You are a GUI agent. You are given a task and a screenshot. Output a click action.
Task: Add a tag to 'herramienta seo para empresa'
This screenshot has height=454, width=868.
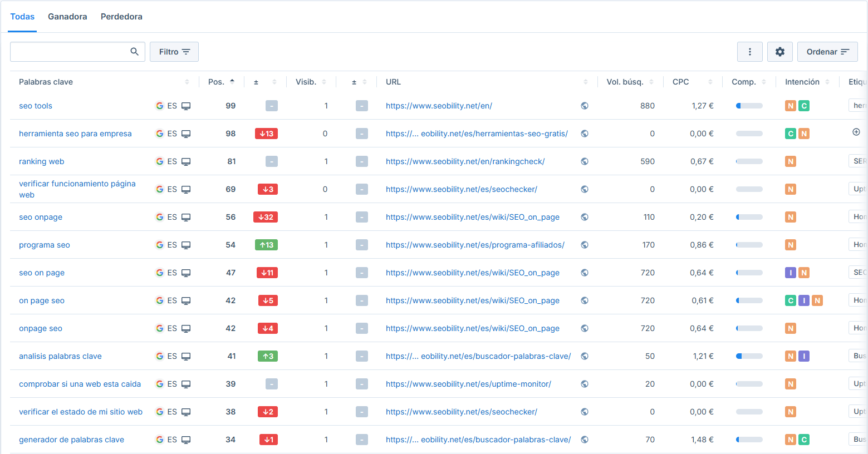click(856, 132)
